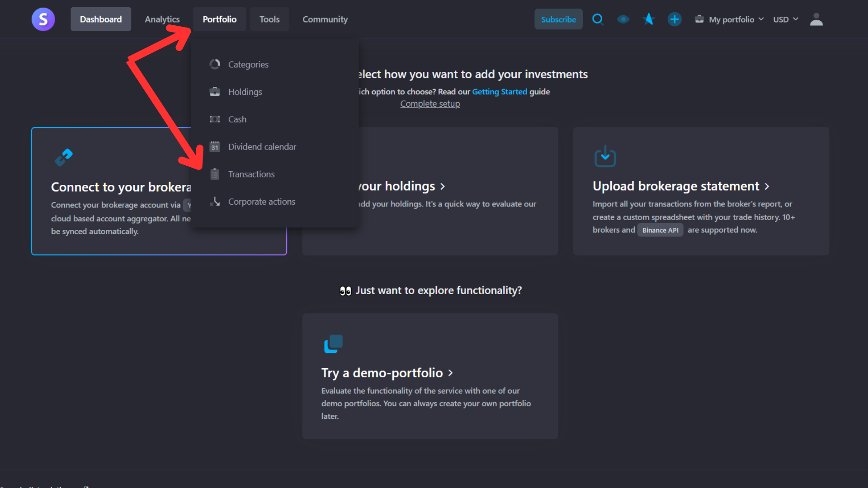Open the user profile avatar icon
This screenshot has height=488, width=868.
click(x=816, y=19)
